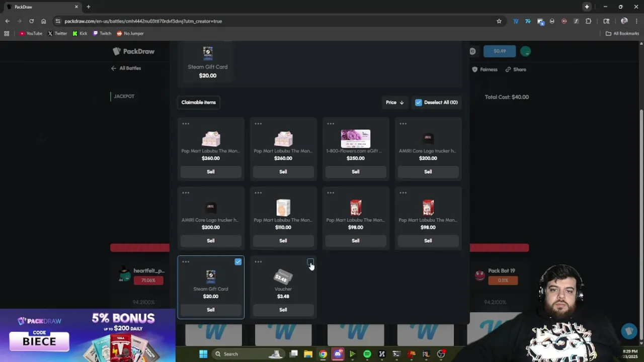Open three-dot menu on $110.00 Labubu card
This screenshot has width=644, height=362.
pos(258,193)
